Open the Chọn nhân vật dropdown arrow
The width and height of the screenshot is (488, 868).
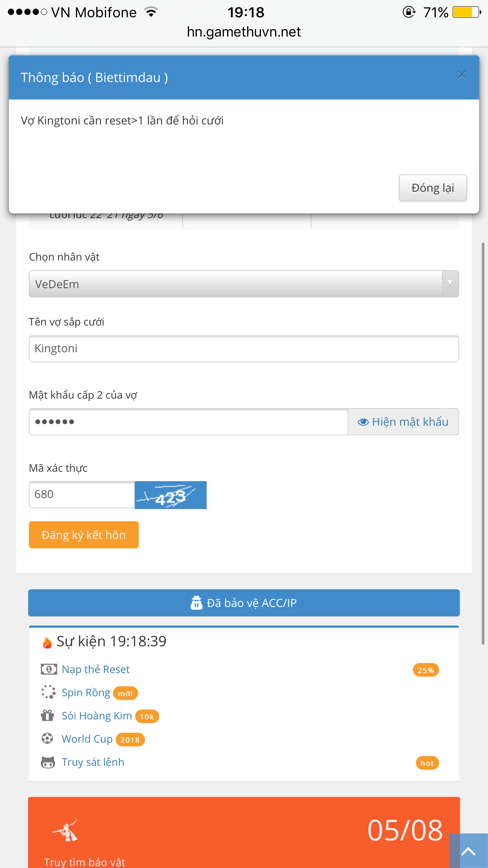pos(450,283)
